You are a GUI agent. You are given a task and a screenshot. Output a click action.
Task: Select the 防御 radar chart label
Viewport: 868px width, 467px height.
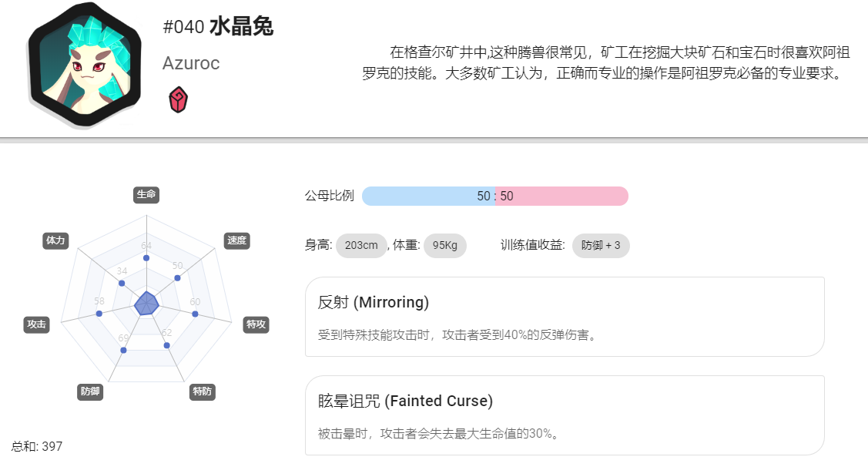pos(90,391)
